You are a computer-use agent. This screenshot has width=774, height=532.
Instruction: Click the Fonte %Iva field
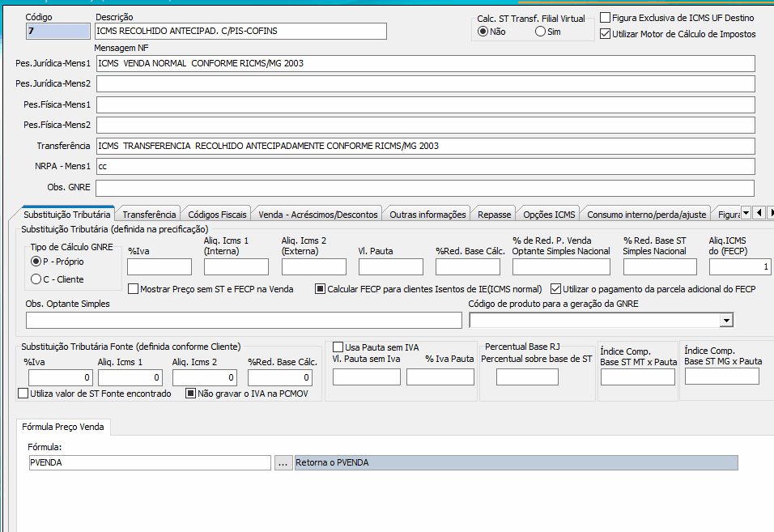click(61, 377)
